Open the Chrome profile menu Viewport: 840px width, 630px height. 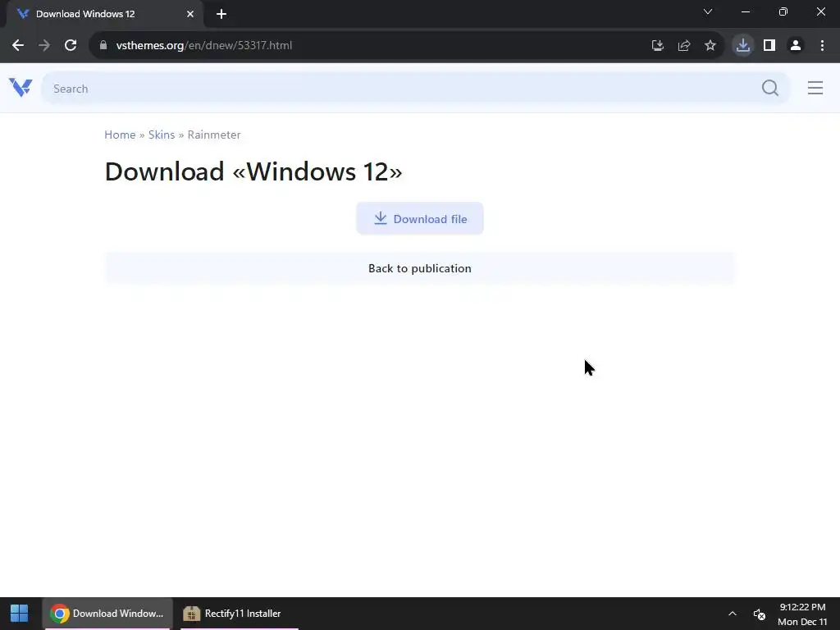pos(796,46)
